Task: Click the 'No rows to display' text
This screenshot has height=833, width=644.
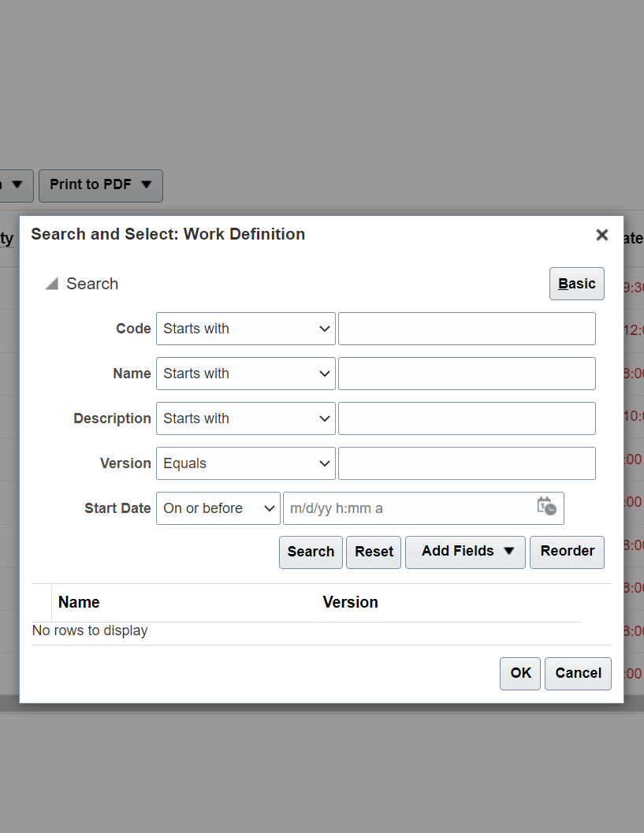Action: 90,630
